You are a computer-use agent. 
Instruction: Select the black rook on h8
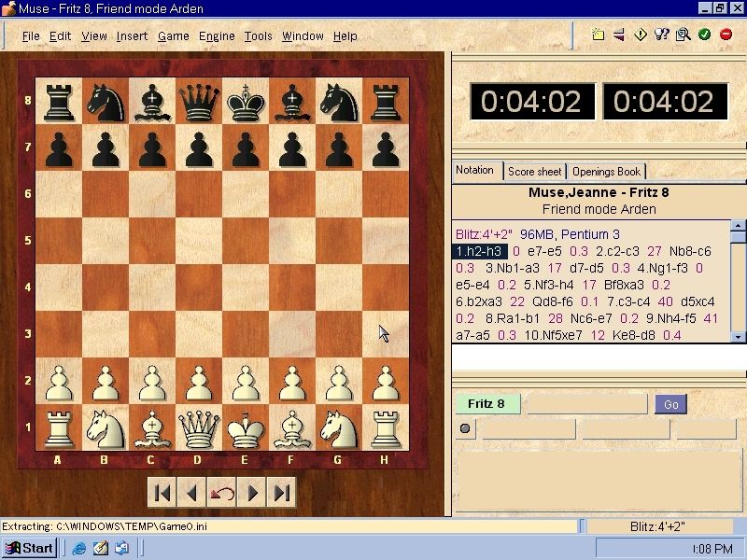386,103
